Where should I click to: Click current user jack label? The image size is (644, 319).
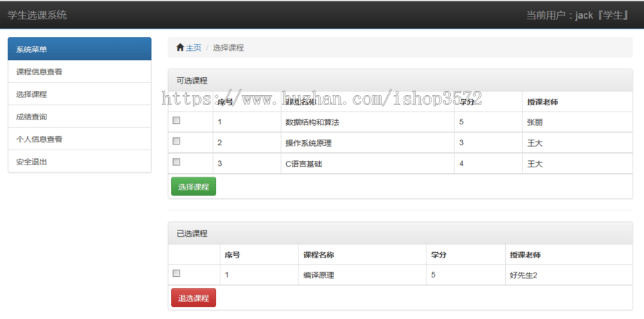coord(577,16)
